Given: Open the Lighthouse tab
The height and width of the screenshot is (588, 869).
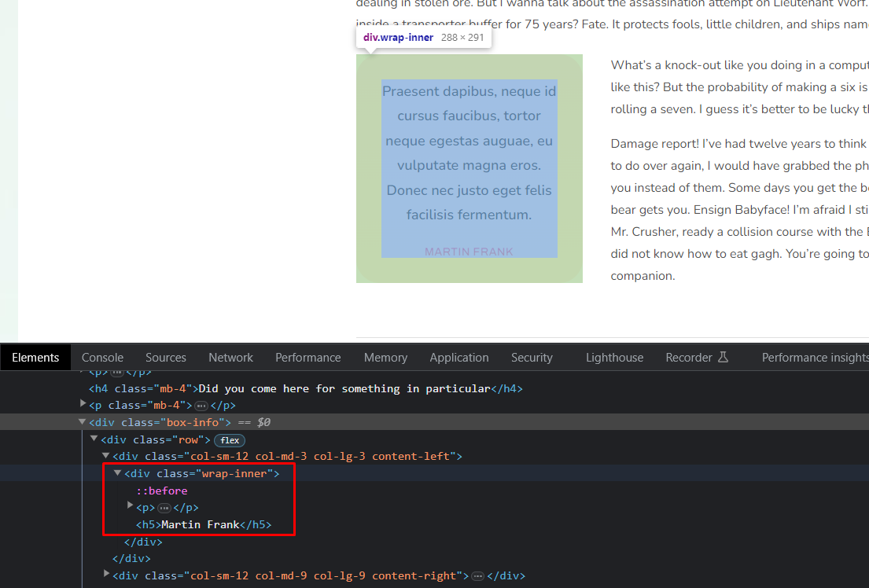Looking at the screenshot, I should click(x=614, y=358).
